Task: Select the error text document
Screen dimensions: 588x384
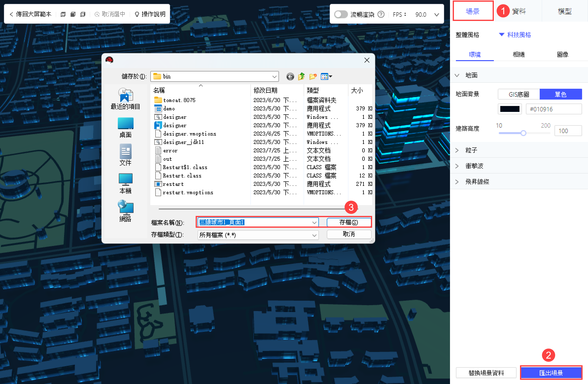Action: tap(166, 151)
